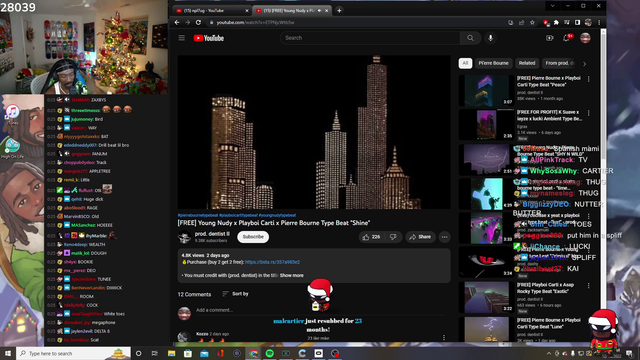Screen dimensions: 640x360
Task: Show hidden system tray icons chevron
Action: 549,353
